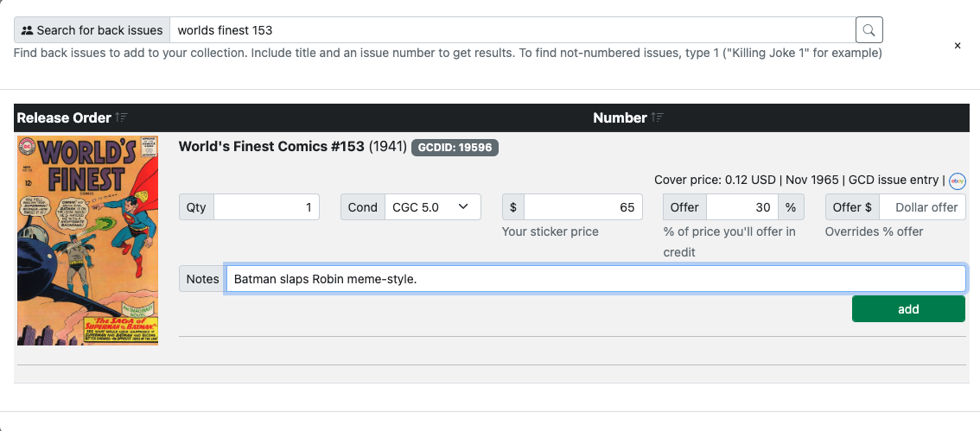Click the (1941) series year text

pos(387,147)
